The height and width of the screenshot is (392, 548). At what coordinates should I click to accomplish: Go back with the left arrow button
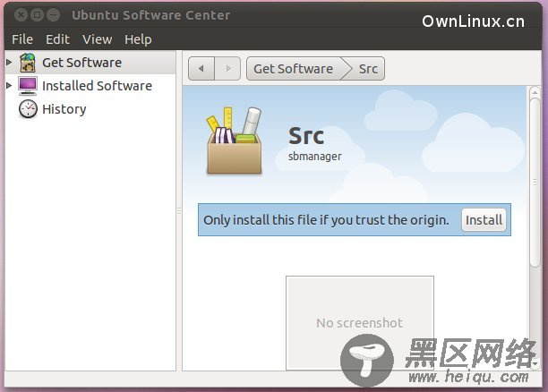[x=201, y=69]
